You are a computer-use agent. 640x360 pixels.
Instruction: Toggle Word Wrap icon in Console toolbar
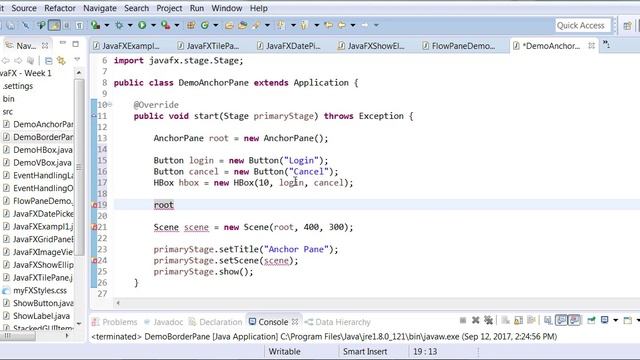pyautogui.click(x=531, y=320)
